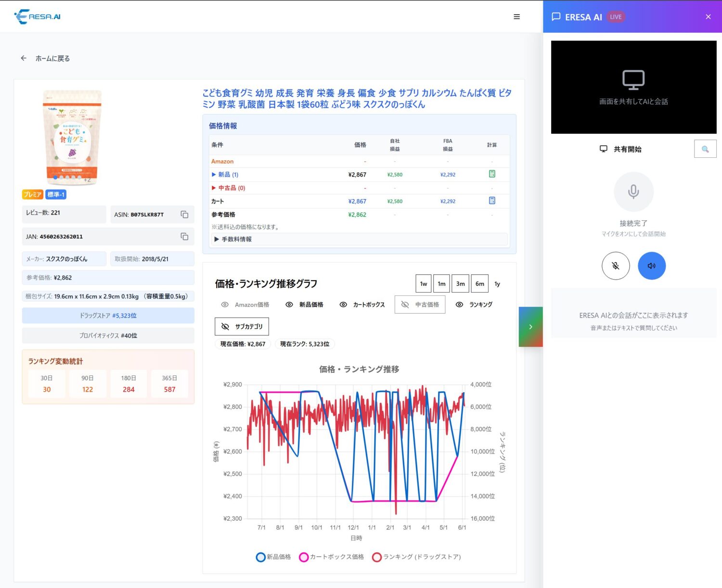Click the プレミア badge
This screenshot has width=722, height=588.
point(33,194)
